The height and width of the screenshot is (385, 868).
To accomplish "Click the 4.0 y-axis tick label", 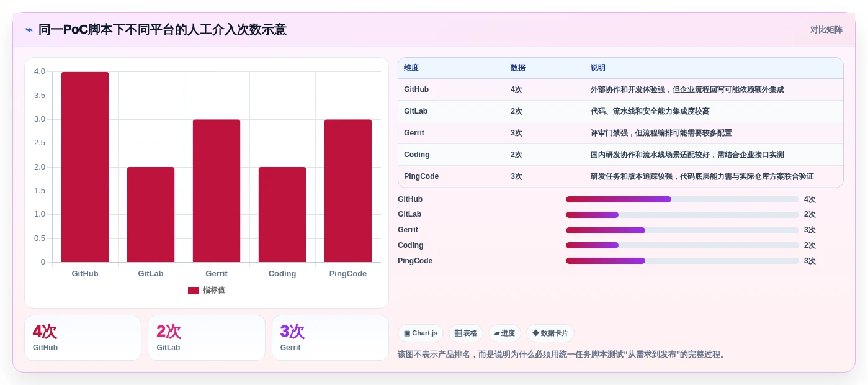I will click(x=40, y=71).
